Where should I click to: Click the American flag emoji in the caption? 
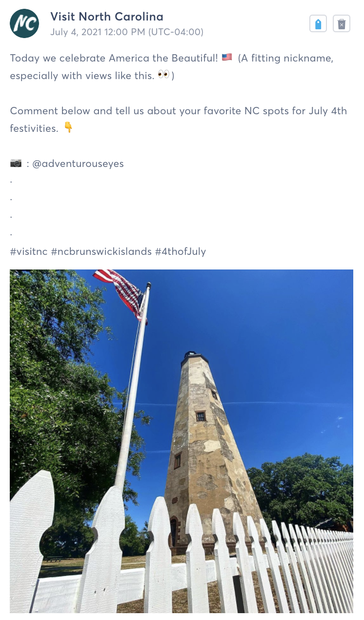click(227, 58)
